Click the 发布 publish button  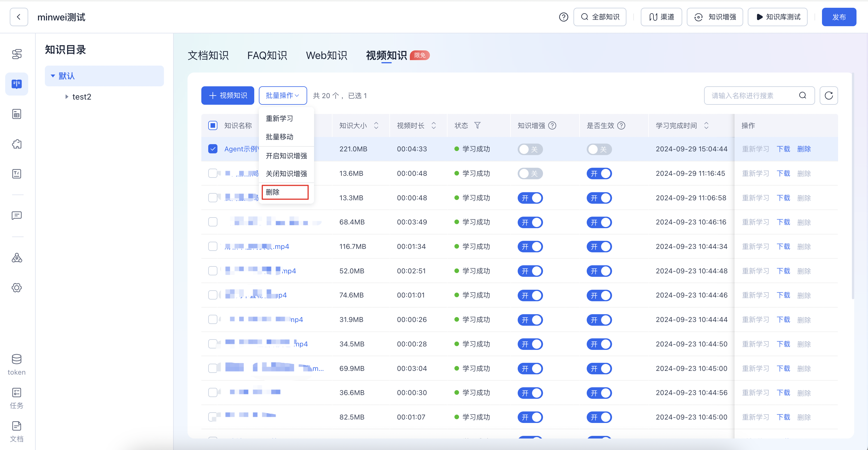coord(839,17)
